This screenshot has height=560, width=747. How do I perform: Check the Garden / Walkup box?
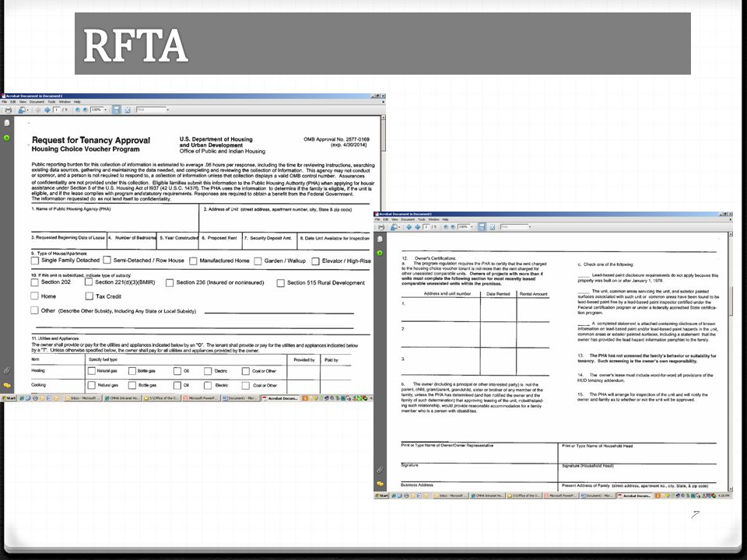click(x=258, y=261)
